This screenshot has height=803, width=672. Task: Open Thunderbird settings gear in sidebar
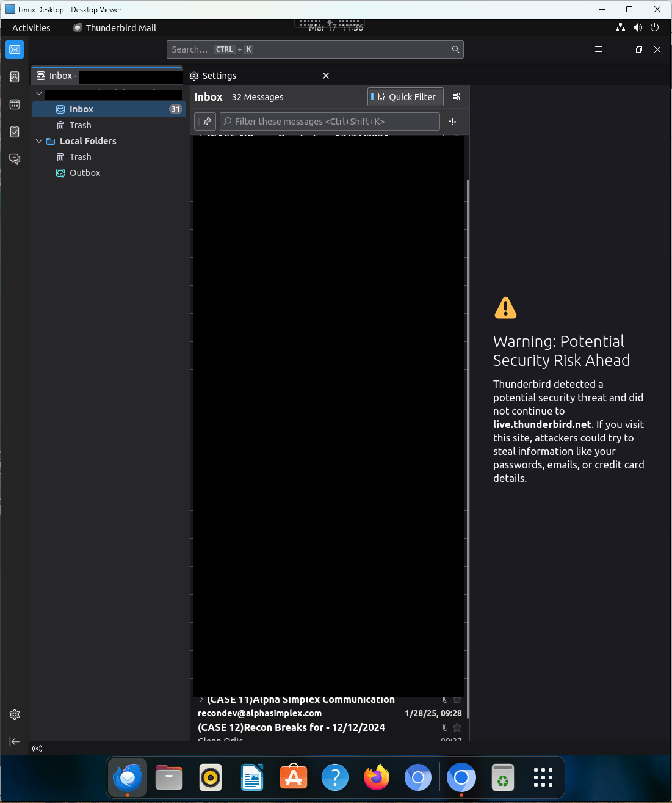point(15,714)
